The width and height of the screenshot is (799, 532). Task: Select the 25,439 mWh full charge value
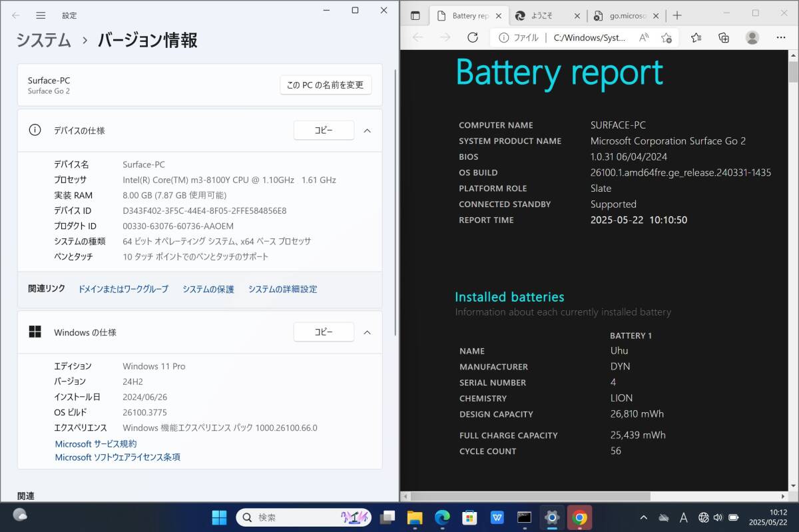click(638, 435)
